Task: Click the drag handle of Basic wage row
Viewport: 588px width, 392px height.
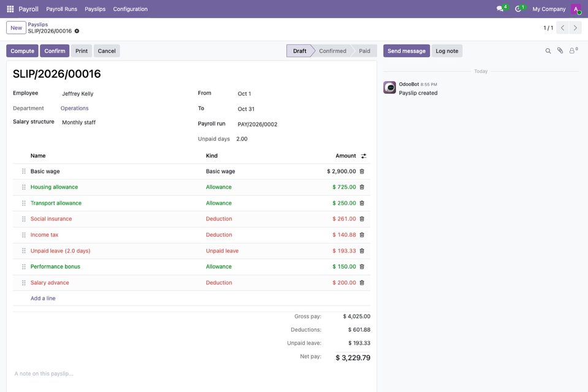Action: (x=24, y=171)
